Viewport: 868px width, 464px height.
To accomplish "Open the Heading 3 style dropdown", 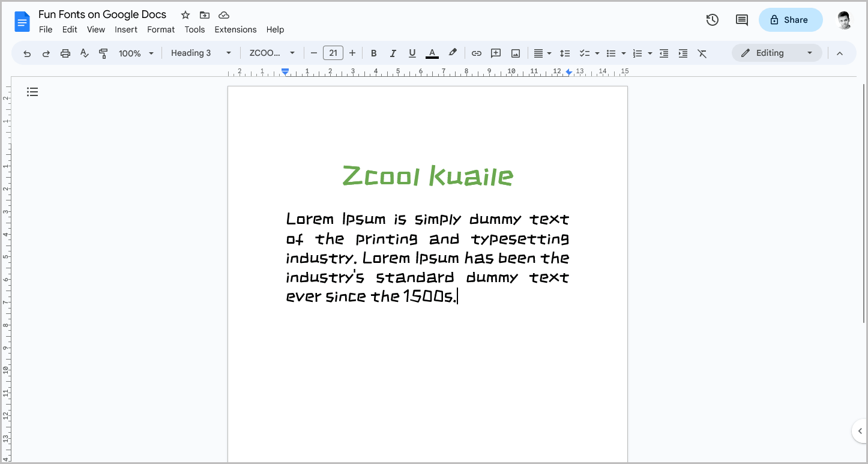I will (200, 53).
